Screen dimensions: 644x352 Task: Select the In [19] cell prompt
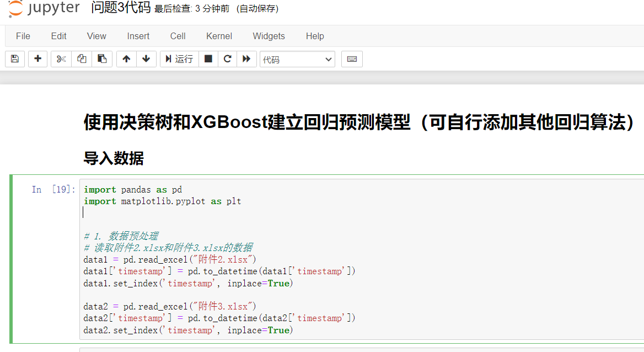pyautogui.click(x=53, y=190)
